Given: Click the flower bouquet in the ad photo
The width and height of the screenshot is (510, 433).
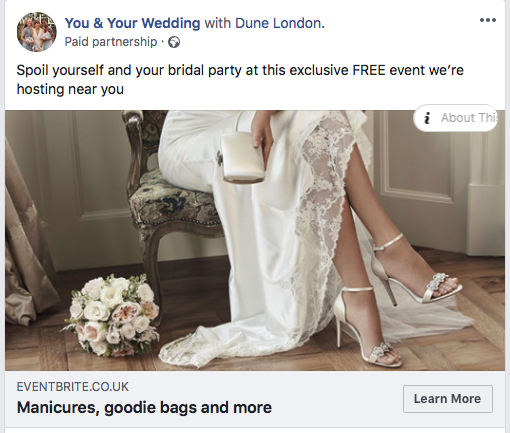Looking at the screenshot, I should [112, 315].
